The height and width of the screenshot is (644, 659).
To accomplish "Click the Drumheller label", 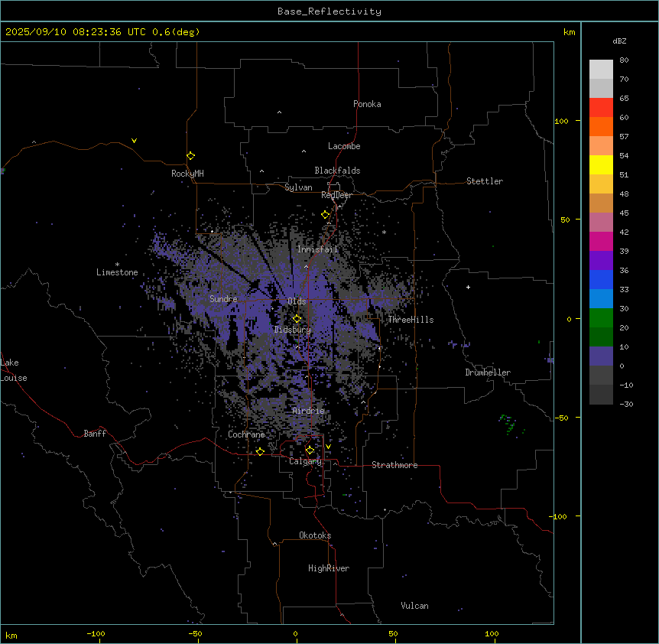I will [488, 372].
